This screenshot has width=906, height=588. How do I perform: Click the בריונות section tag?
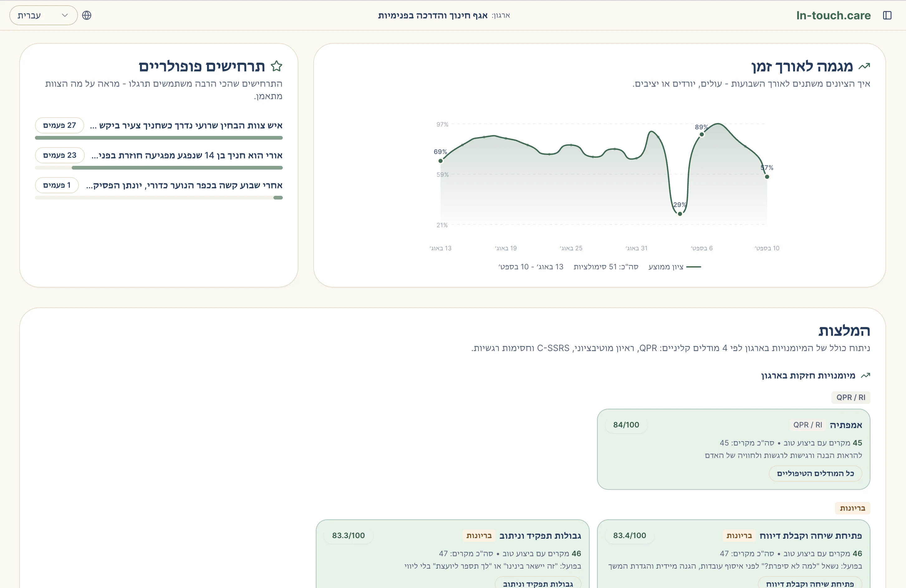[x=852, y=508]
